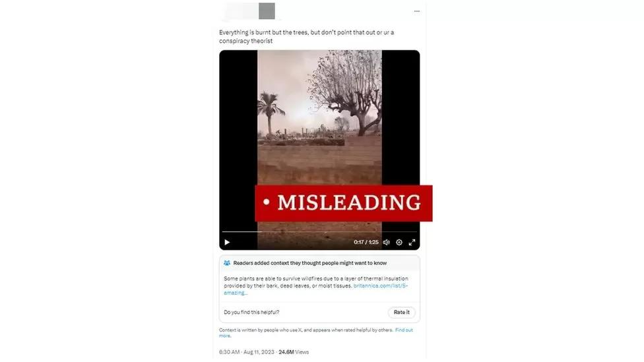The width and height of the screenshot is (644, 362).
Task: Click the post text about burnt trees
Action: [306, 36]
